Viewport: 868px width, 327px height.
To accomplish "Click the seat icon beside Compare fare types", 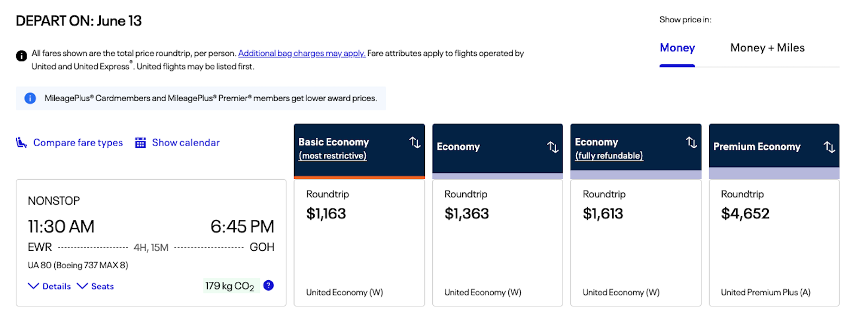I will coord(21,142).
